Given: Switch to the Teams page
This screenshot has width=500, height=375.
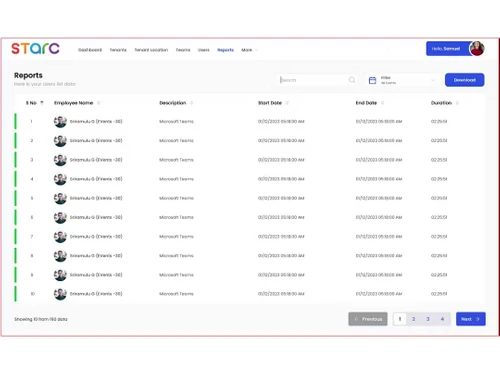Looking at the screenshot, I should [183, 50].
